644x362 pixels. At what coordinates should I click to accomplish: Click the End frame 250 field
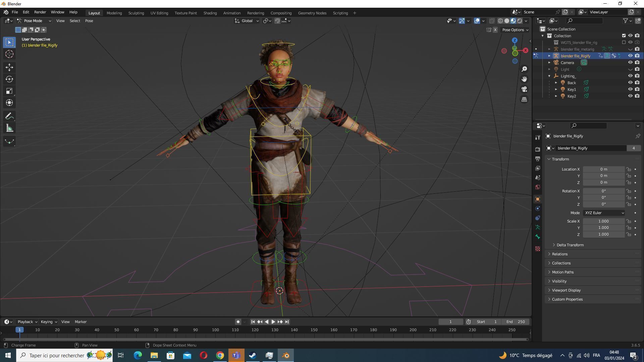click(x=516, y=322)
